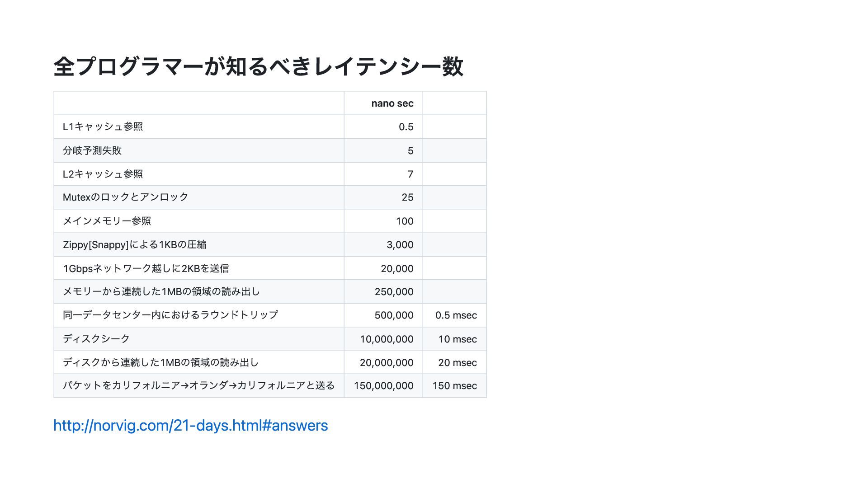Select the "nano sec" column header
Viewport: 868px width, 488px height.
pos(392,103)
